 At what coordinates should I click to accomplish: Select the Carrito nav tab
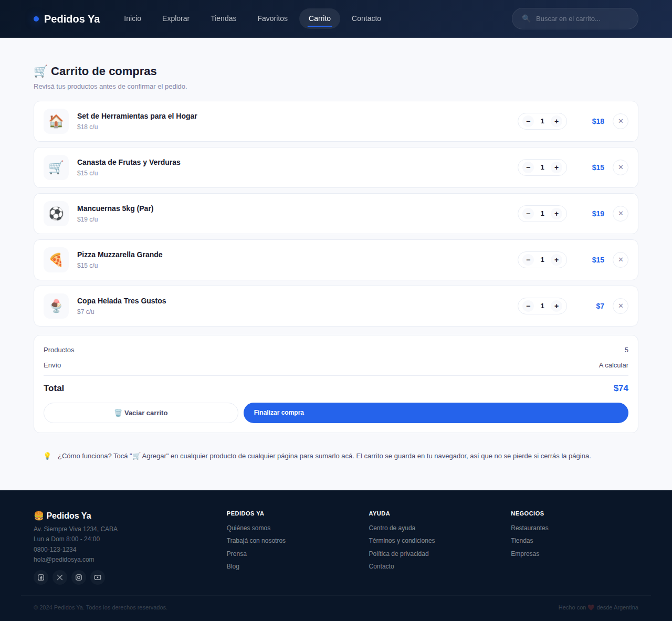[320, 18]
